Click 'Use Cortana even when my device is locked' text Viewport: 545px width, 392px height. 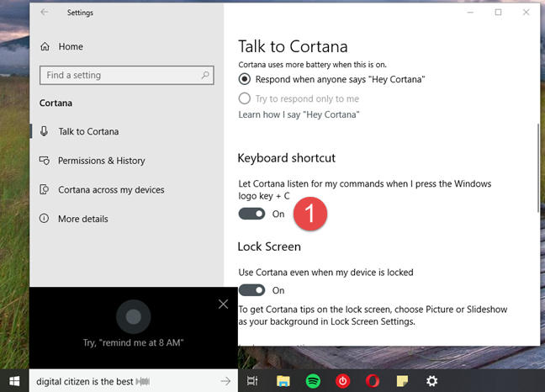[x=325, y=272]
